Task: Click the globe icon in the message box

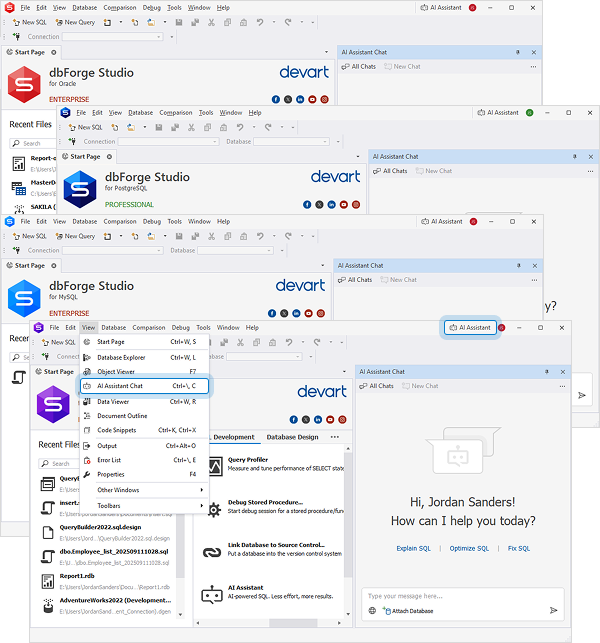Action: (373, 610)
